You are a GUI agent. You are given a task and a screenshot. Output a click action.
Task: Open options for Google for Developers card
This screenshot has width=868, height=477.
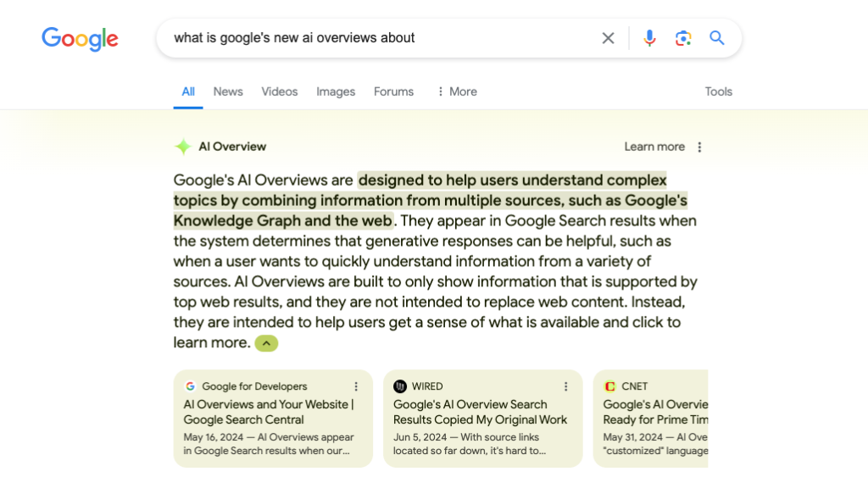[x=356, y=386]
